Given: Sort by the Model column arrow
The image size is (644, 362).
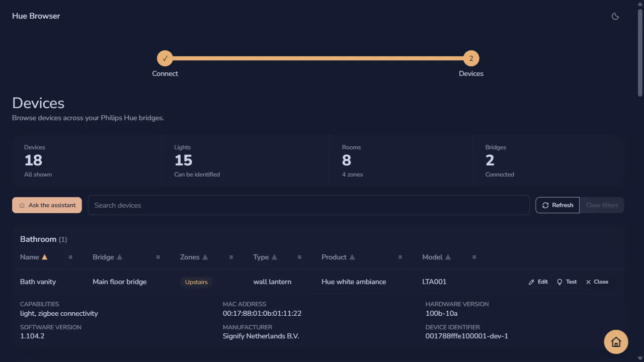Looking at the screenshot, I should [x=448, y=257].
